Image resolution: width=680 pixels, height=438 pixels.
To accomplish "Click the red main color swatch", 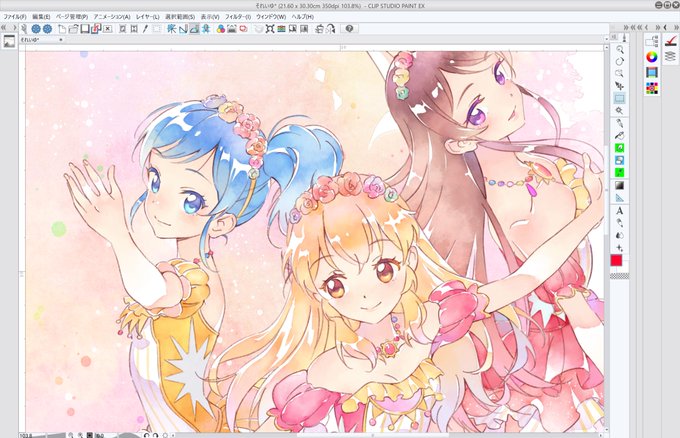I will pyautogui.click(x=616, y=260).
